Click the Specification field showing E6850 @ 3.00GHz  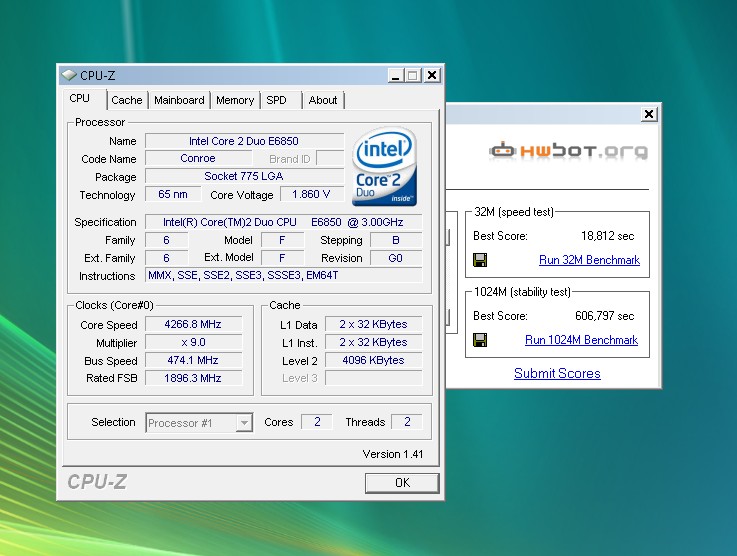283,222
